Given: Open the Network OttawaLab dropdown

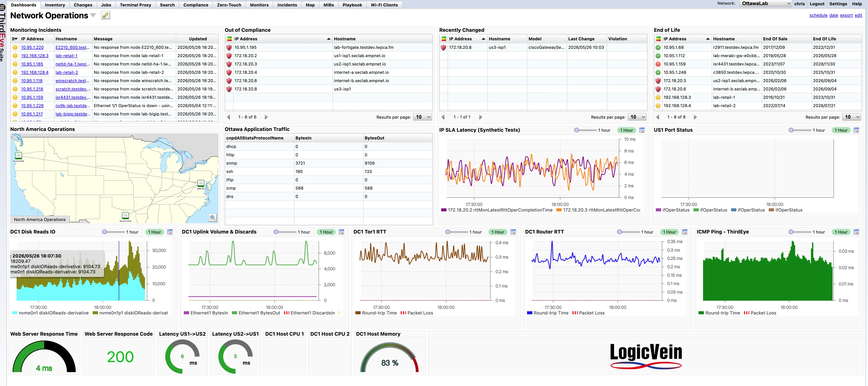Looking at the screenshot, I should pyautogui.click(x=766, y=4).
